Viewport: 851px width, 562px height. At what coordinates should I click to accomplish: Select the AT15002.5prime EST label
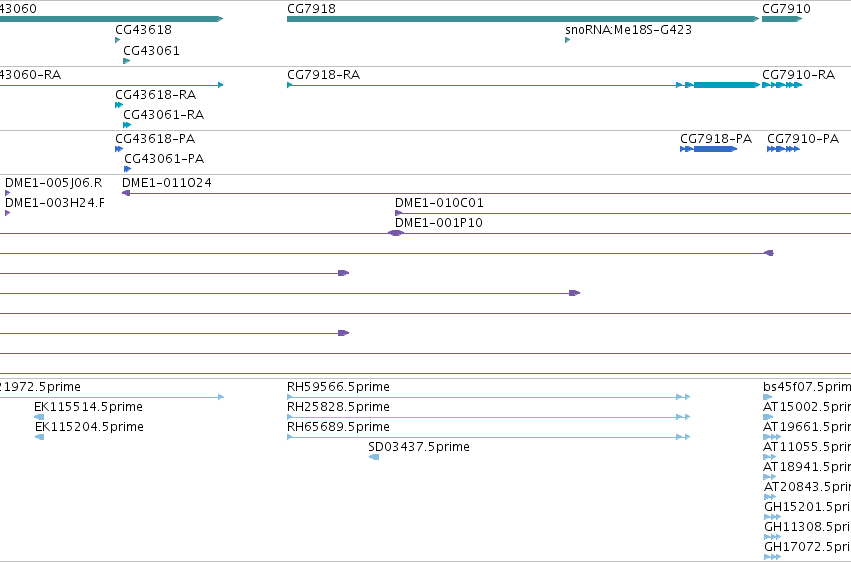pos(806,406)
